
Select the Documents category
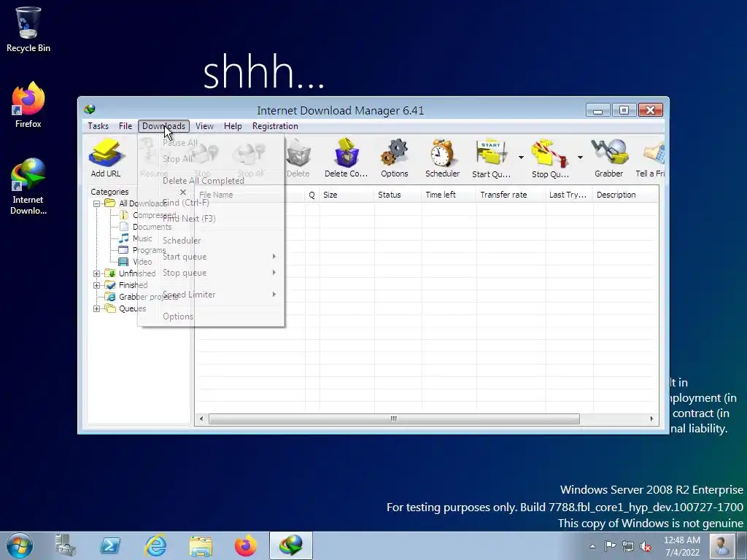(x=152, y=227)
